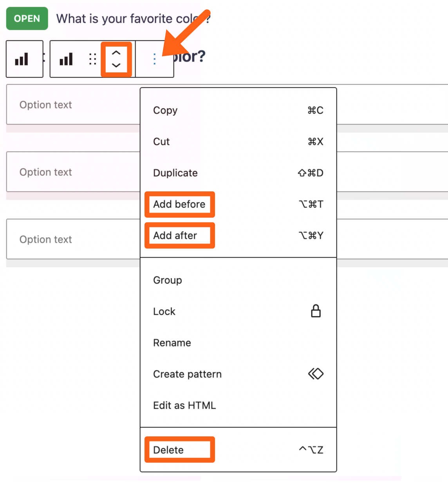Choose Add before to insert a block
Viewport: 448px width, 483px height.
click(179, 204)
